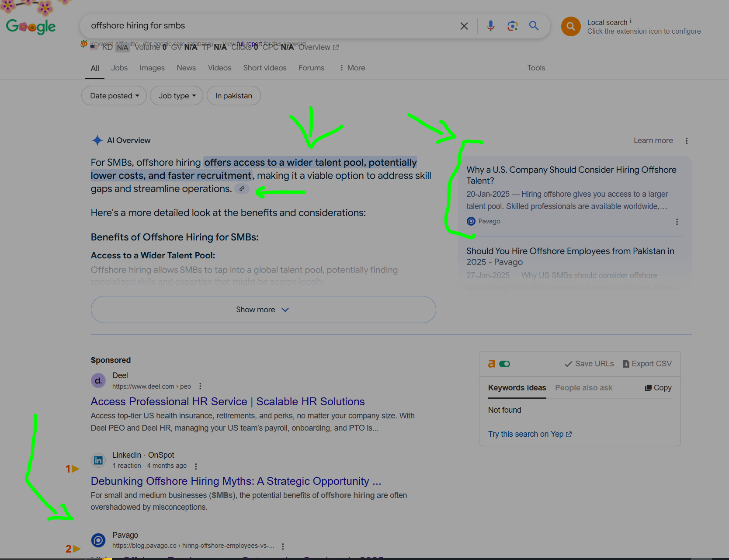Open AI Overview options menu
The width and height of the screenshot is (729, 560).
(x=687, y=141)
